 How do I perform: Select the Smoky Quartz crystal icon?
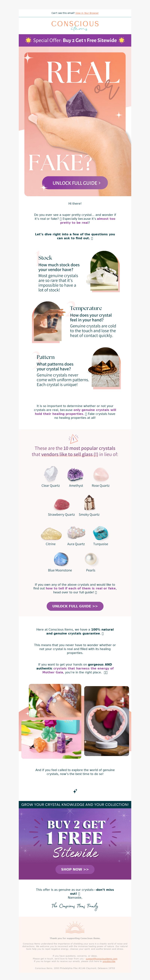point(89,503)
